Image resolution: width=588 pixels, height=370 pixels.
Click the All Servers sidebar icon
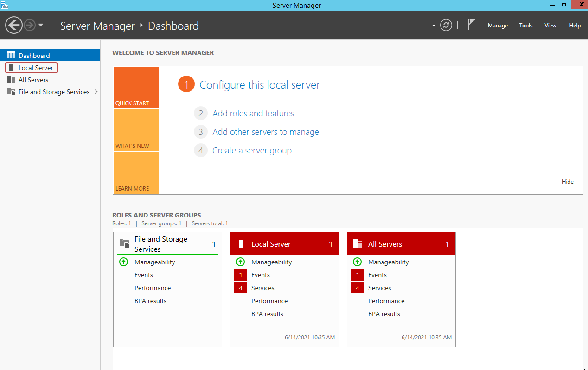pos(11,80)
